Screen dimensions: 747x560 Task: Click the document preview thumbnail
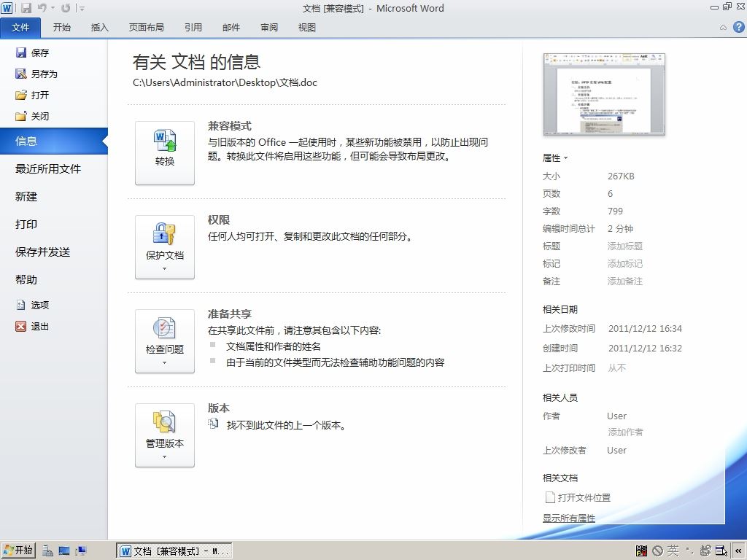pyautogui.click(x=604, y=94)
